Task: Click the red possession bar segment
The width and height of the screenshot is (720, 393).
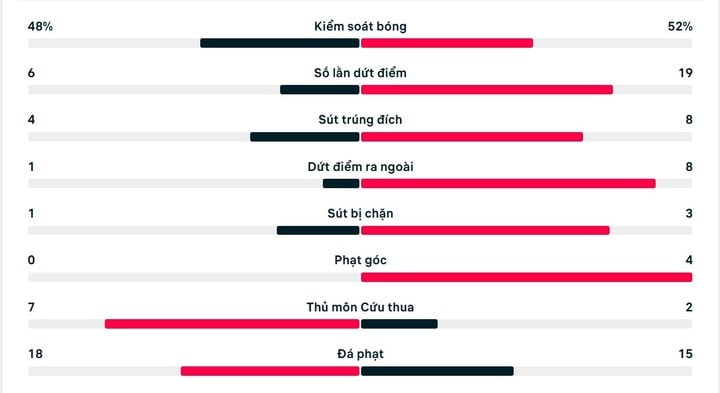Action: [x=447, y=43]
